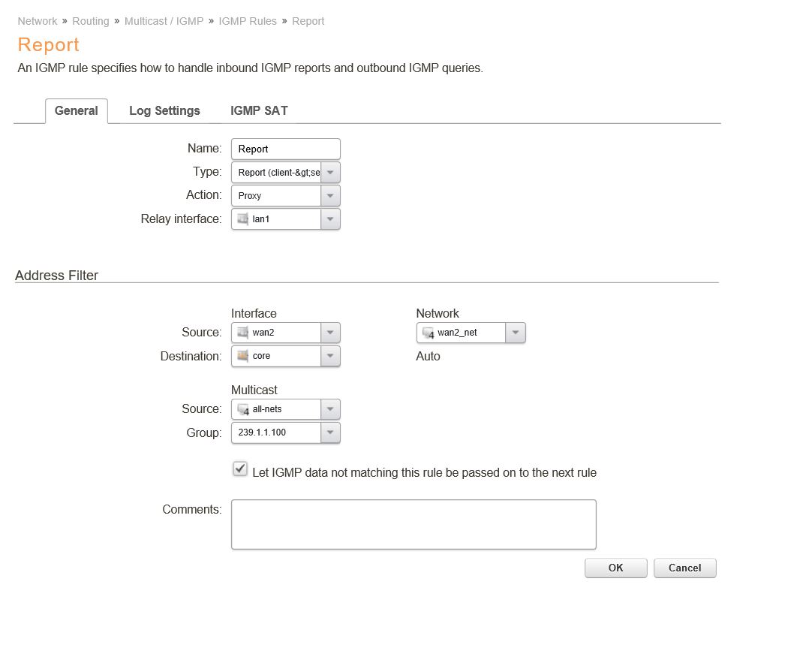Click the lan1 interface icon in Relay interface
The width and height of the screenshot is (812, 660).
click(x=242, y=219)
